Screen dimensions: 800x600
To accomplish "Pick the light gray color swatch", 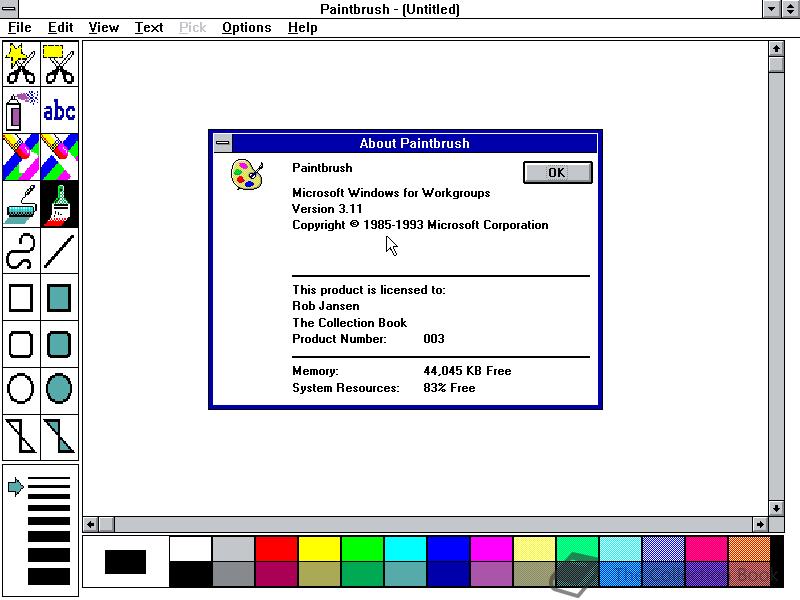I will (233, 549).
